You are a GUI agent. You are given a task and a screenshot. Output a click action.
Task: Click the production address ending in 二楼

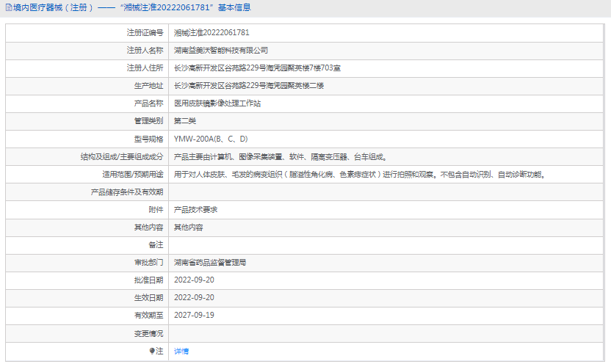249,86
